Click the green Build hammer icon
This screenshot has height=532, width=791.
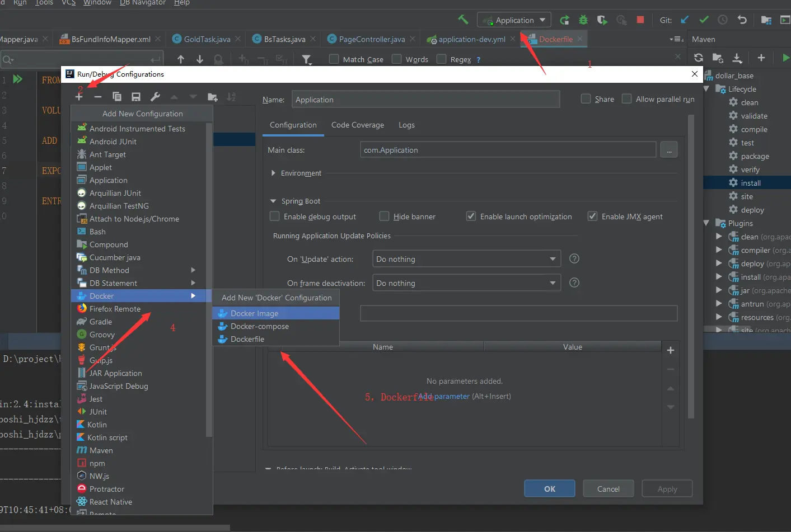[x=463, y=20]
